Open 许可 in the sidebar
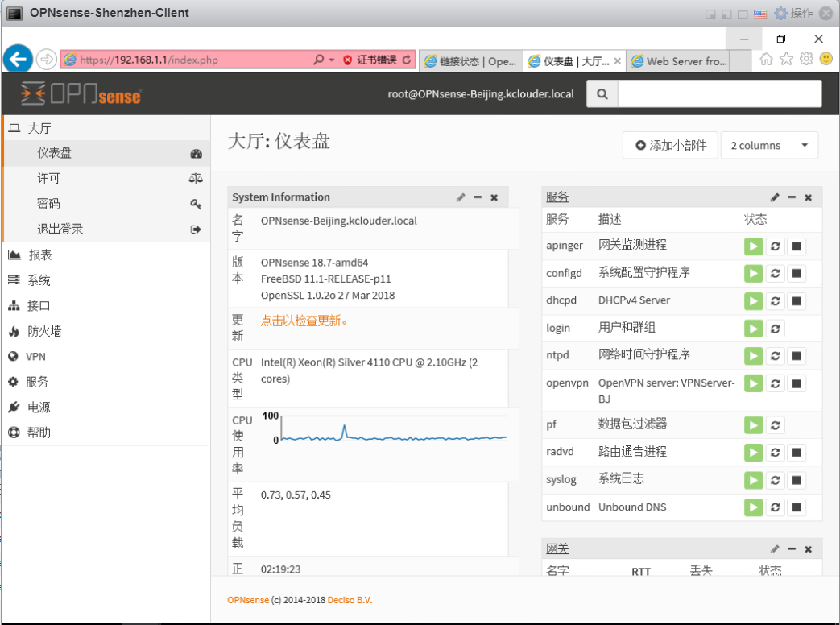The width and height of the screenshot is (840, 625). [x=106, y=178]
